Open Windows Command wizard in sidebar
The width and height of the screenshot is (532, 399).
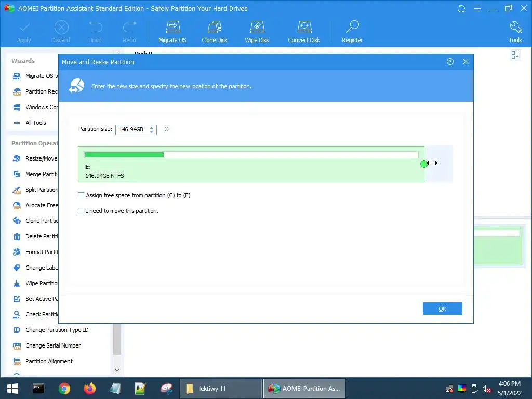35,107
